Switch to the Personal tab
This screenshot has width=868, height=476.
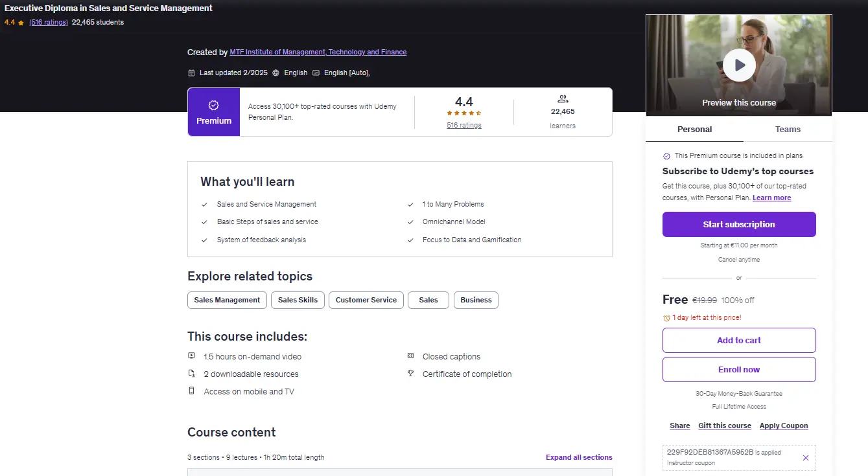tap(694, 130)
